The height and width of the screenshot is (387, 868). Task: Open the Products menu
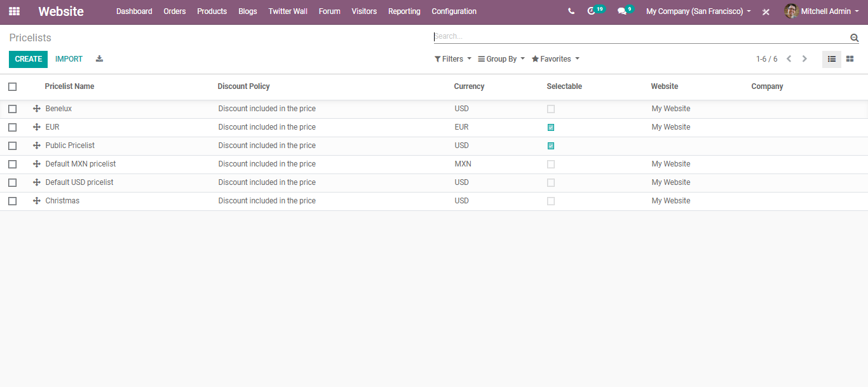(212, 11)
